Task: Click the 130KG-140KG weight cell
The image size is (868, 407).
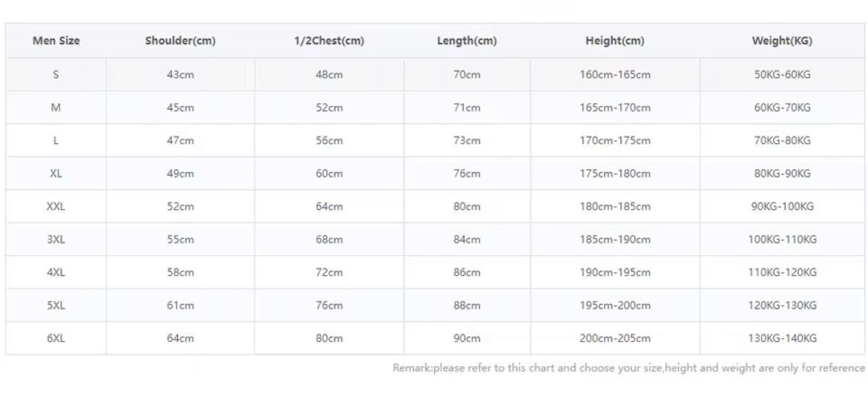Action: [782, 338]
